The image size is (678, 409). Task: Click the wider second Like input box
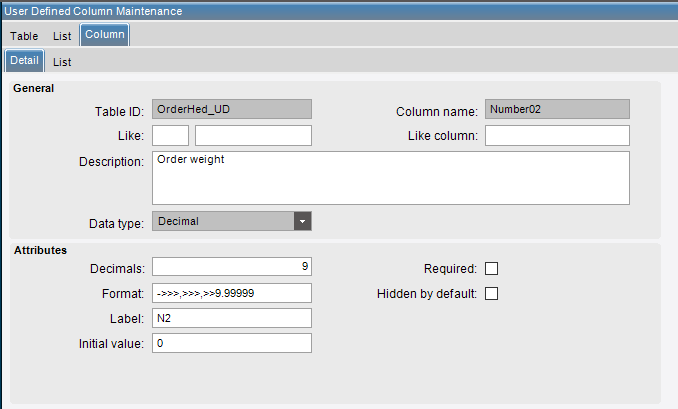[253, 135]
